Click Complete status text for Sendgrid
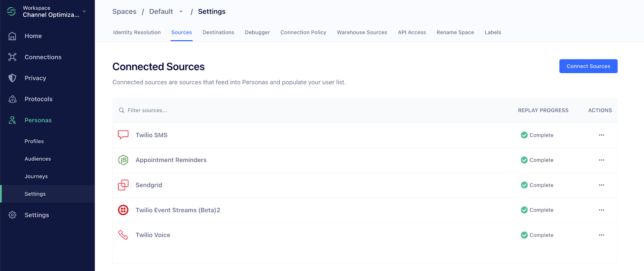The width and height of the screenshot is (644, 271). [x=541, y=185]
